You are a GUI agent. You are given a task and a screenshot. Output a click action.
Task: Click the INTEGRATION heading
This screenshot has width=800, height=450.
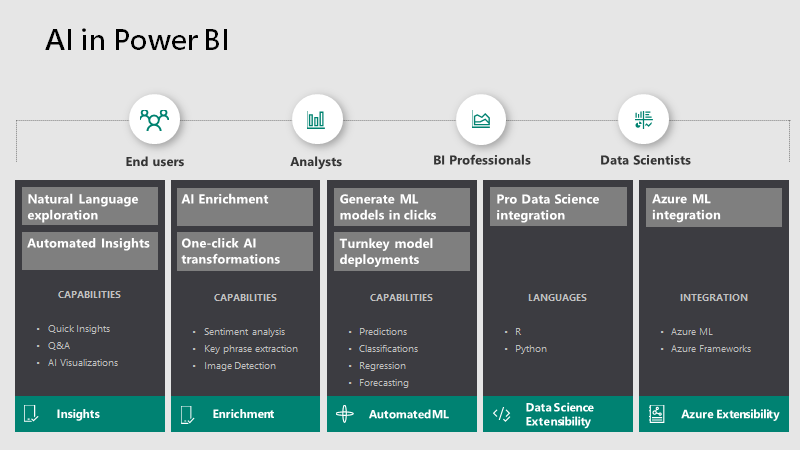[714, 297]
